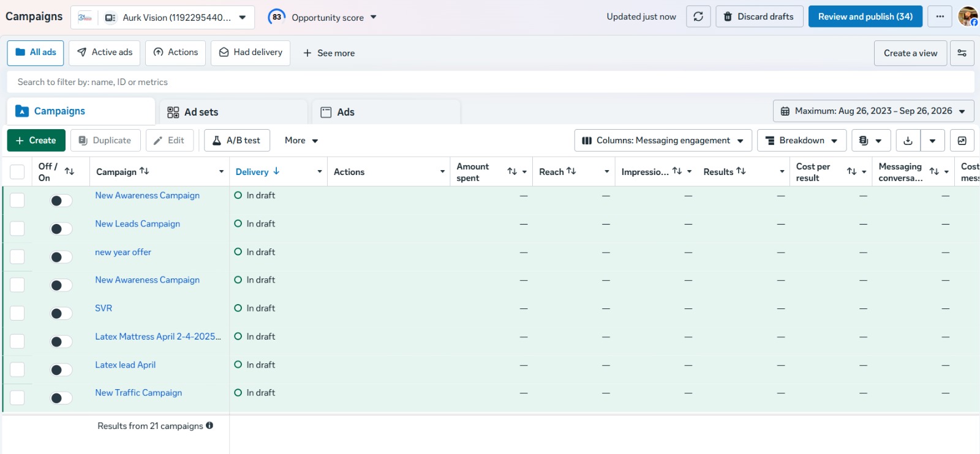Screen dimensions: 980x454
Task: Click the profile avatar picture
Action: [x=968, y=17]
